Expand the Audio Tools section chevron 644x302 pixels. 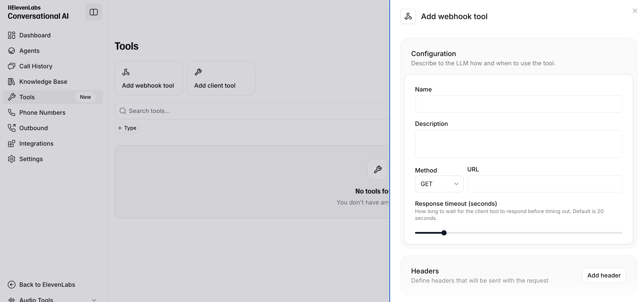tap(94, 300)
